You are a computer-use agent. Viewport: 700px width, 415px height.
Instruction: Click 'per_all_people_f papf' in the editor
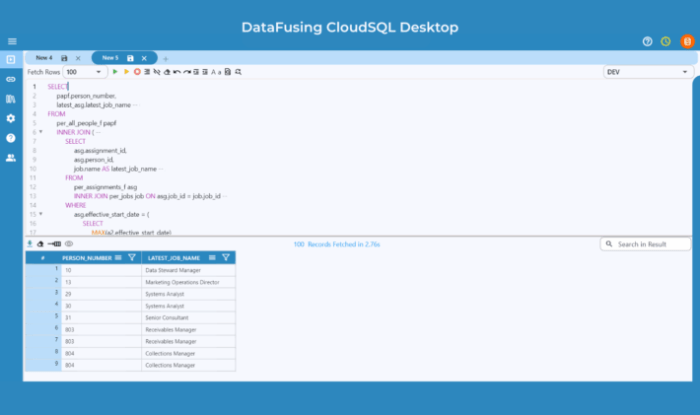pyautogui.click(x=86, y=123)
